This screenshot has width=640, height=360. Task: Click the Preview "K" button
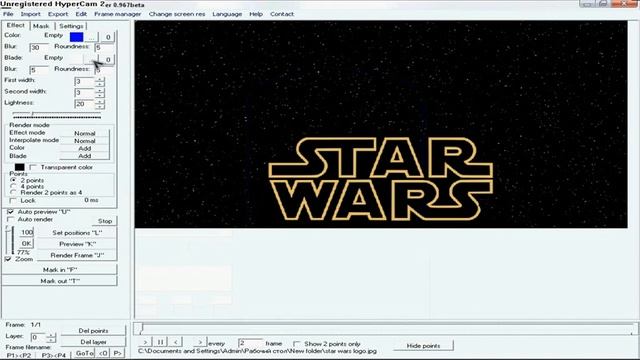77,244
